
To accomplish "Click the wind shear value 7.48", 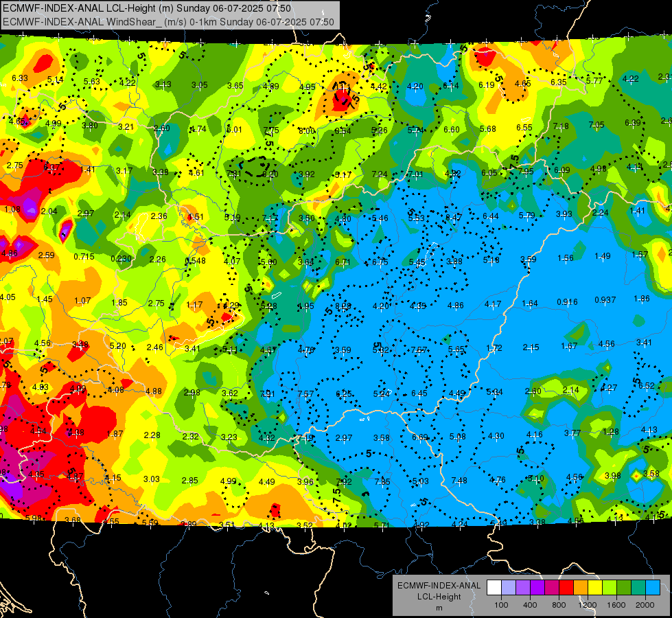I will click(459, 481).
